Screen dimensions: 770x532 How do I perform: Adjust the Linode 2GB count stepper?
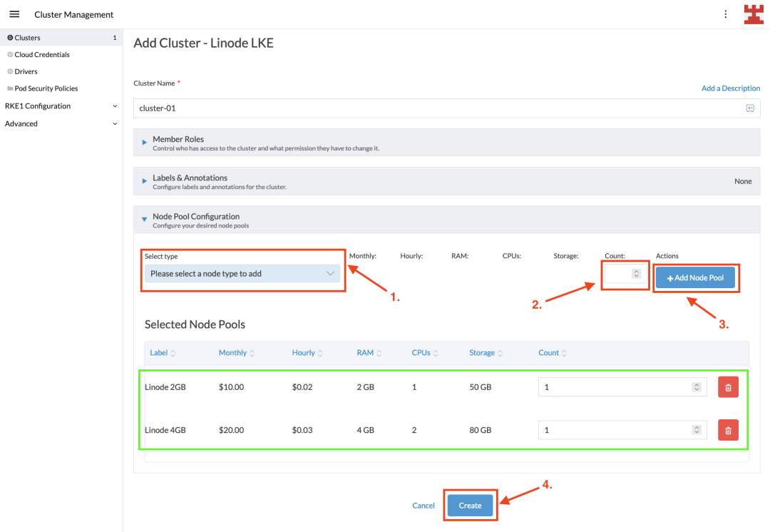click(x=696, y=387)
